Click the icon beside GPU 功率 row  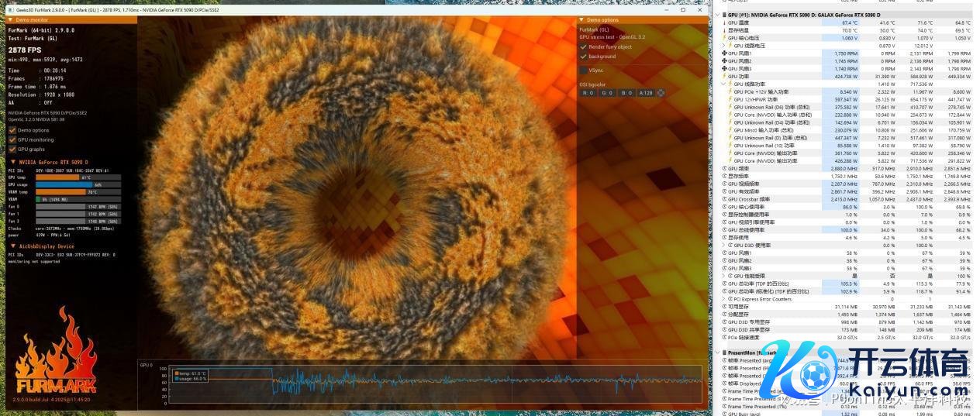[x=724, y=77]
